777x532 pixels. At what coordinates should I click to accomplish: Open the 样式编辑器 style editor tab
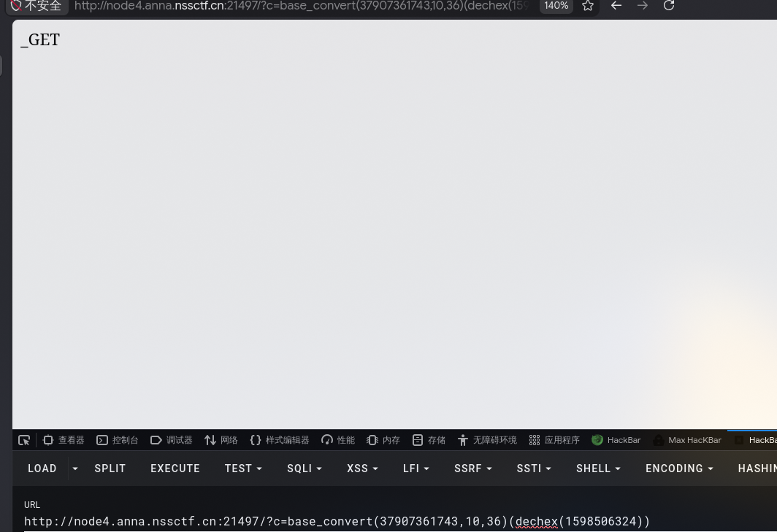(280, 440)
